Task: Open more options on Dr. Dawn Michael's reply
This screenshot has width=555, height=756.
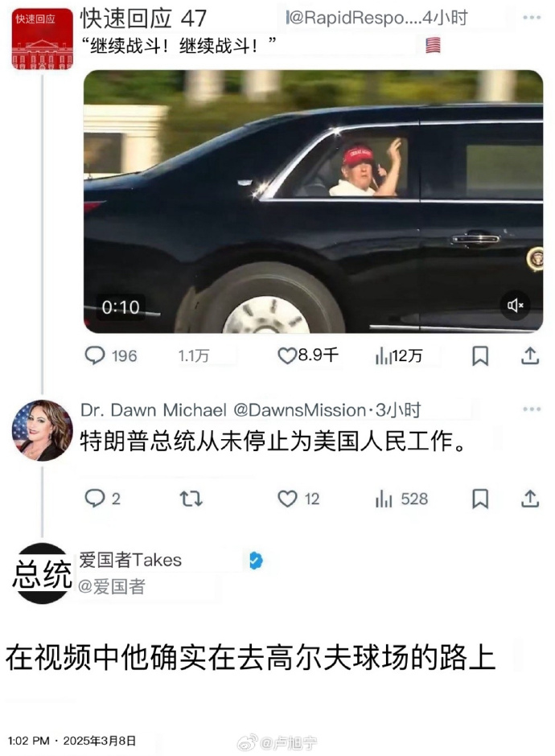Action: click(x=532, y=409)
